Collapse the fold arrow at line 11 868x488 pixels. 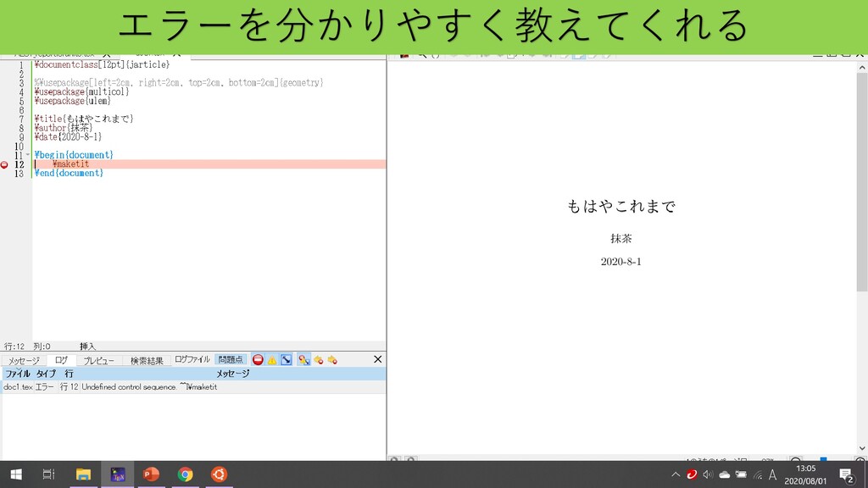coord(28,155)
